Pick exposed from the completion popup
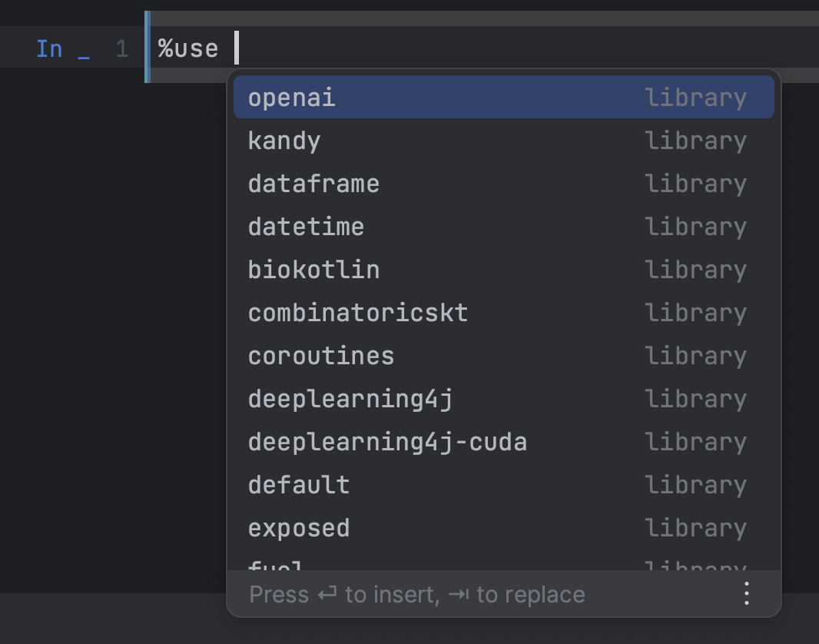Image resolution: width=819 pixels, height=644 pixels. [503, 528]
